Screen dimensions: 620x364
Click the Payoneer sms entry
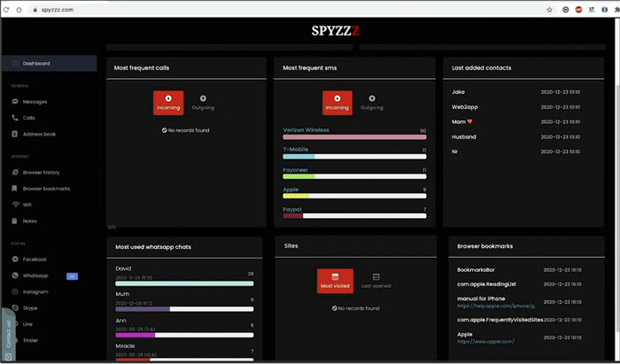pyautogui.click(x=295, y=170)
